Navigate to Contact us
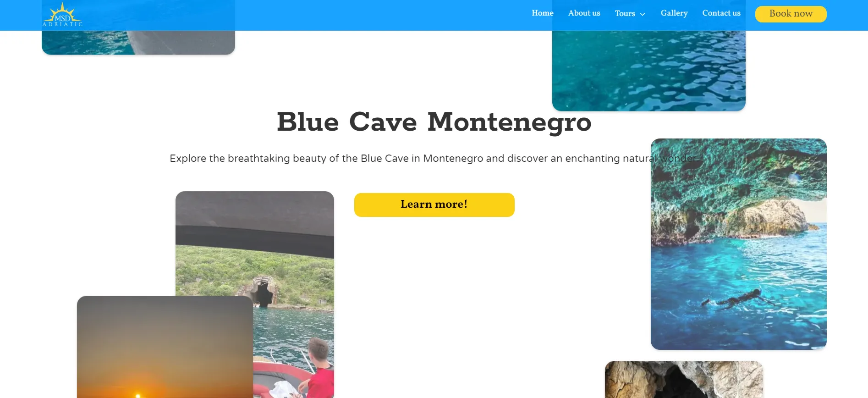Screen dimensions: 868x398 tap(721, 13)
